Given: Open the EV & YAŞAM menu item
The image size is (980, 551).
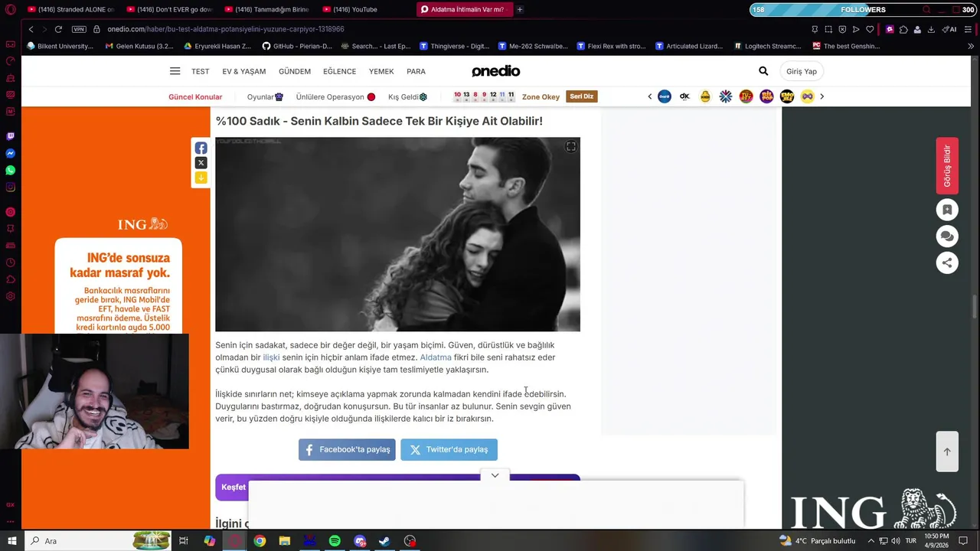Looking at the screenshot, I should (244, 71).
